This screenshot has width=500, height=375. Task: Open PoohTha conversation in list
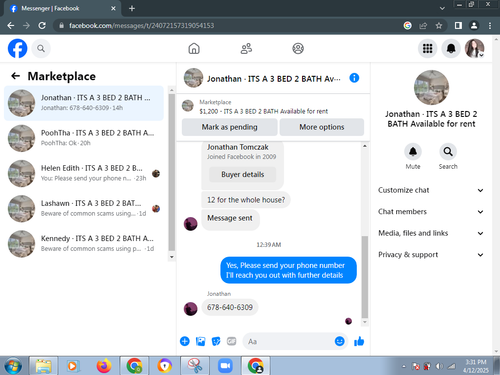[84, 138]
